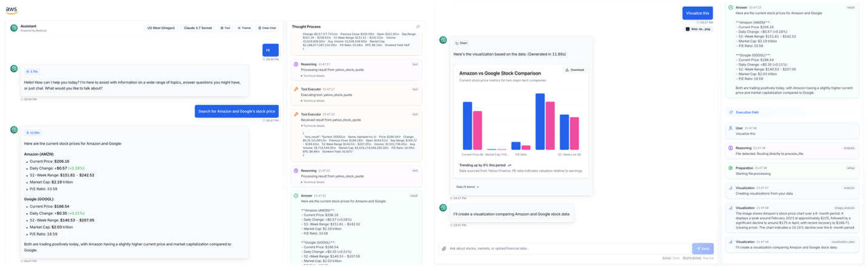Toggle the Theme button
Viewport: 868px width, 271px height.
(x=244, y=28)
